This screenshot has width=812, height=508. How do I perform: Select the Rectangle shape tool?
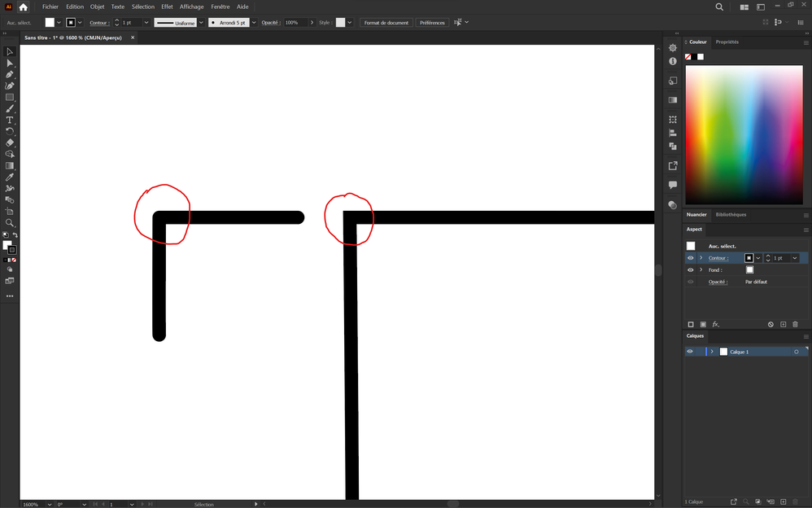[9, 97]
